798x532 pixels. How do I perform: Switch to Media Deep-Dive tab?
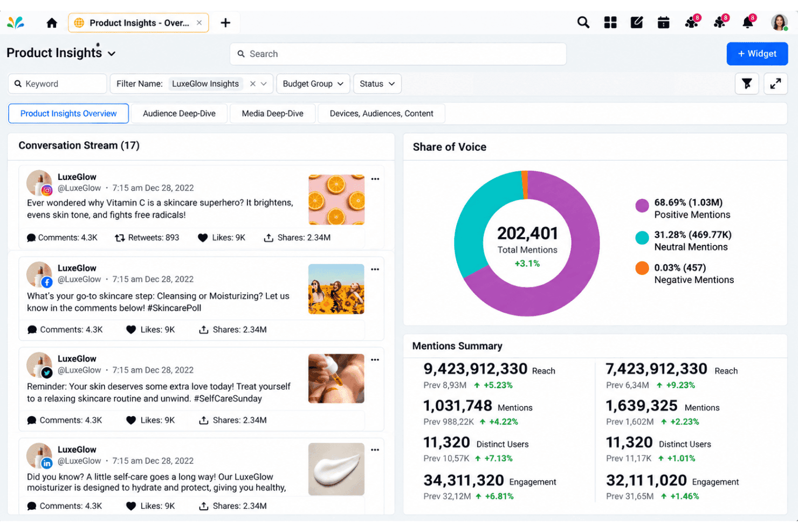[272, 113]
